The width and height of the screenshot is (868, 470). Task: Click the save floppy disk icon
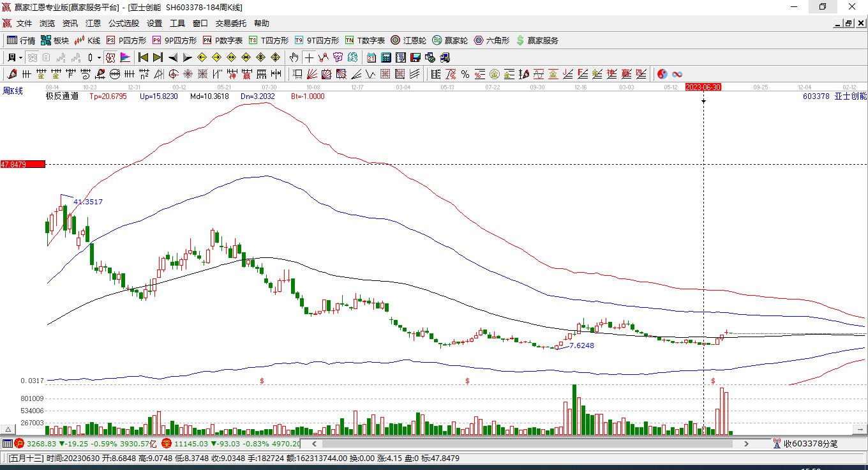point(415,57)
